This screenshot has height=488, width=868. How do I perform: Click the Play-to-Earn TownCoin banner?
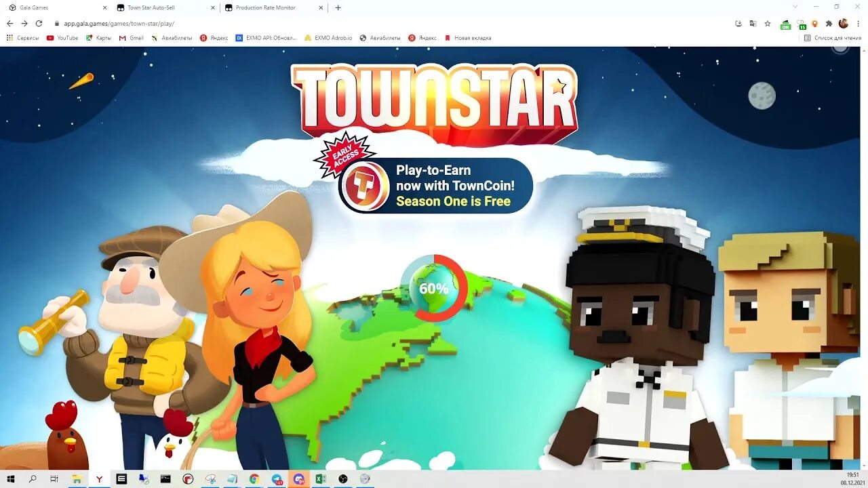(436, 186)
